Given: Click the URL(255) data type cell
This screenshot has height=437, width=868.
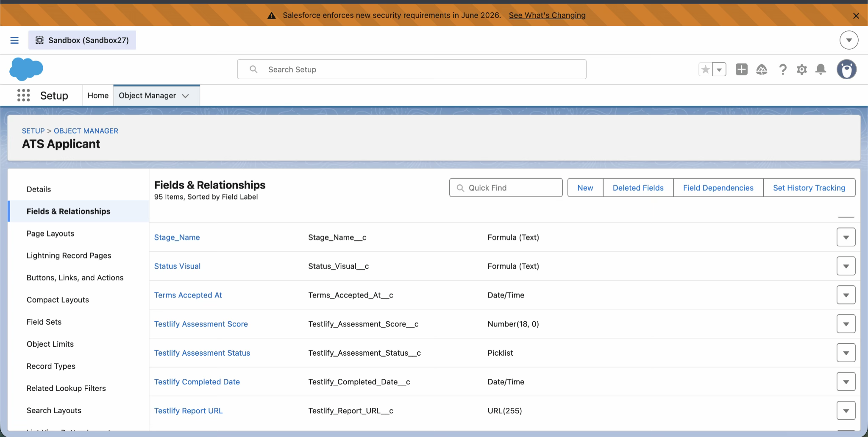Looking at the screenshot, I should click(505, 410).
